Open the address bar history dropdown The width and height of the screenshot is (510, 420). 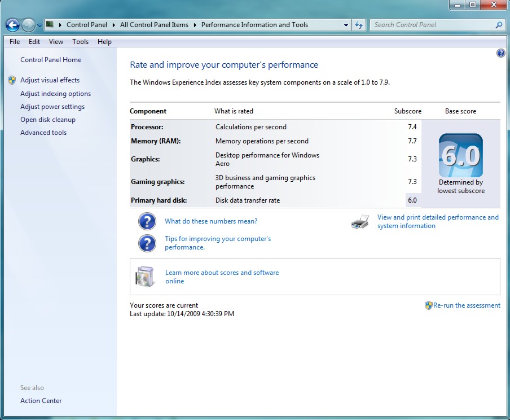346,25
